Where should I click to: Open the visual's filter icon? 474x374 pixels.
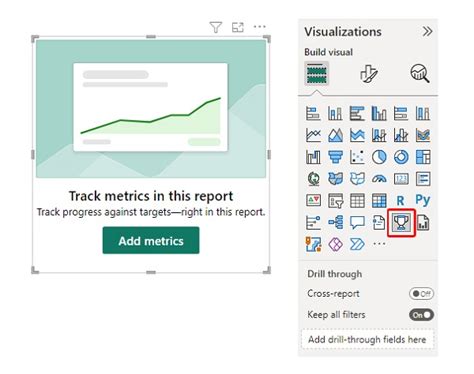(216, 27)
